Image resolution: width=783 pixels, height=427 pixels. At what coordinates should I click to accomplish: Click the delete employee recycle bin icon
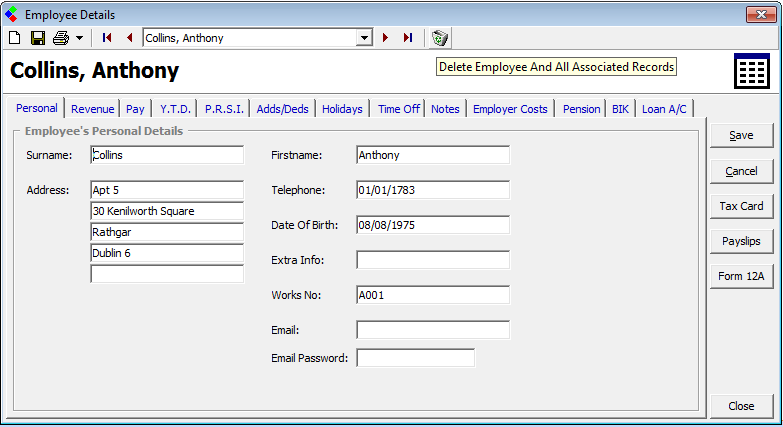pos(439,38)
